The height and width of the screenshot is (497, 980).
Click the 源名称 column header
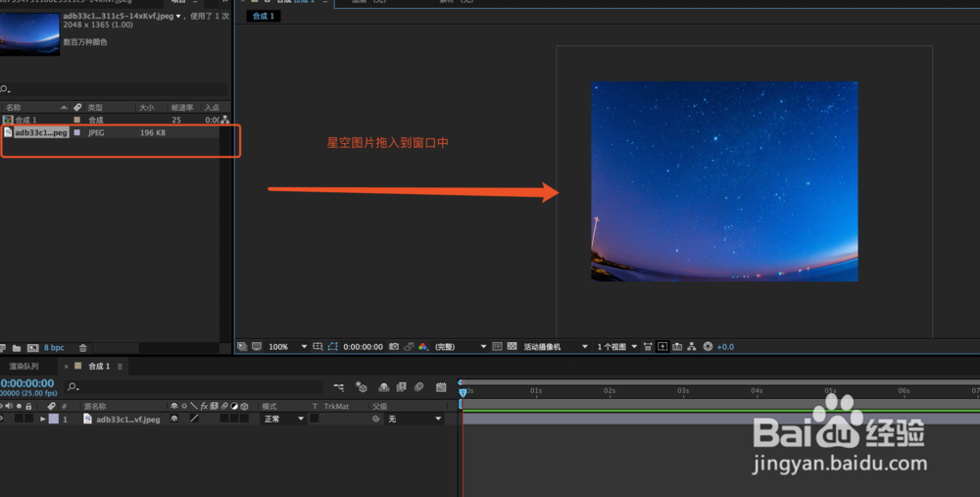tap(95, 407)
